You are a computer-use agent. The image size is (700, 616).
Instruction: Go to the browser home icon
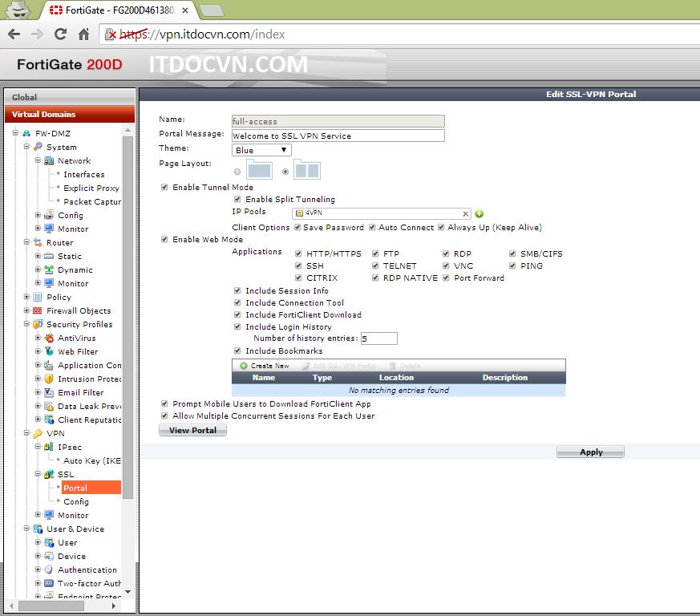click(83, 34)
